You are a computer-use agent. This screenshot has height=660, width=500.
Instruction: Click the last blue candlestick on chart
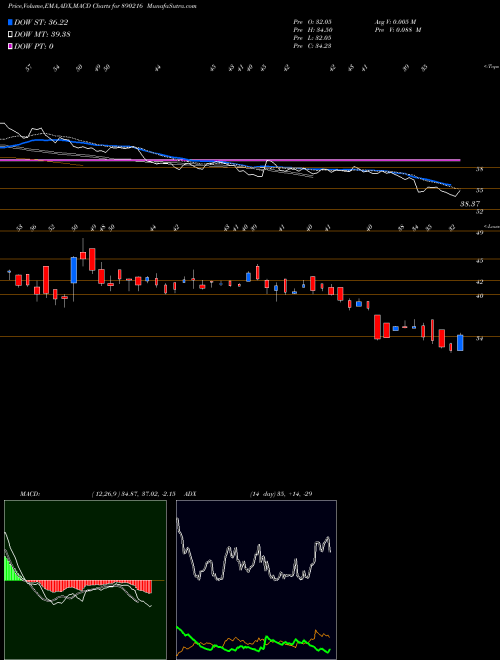coord(460,343)
